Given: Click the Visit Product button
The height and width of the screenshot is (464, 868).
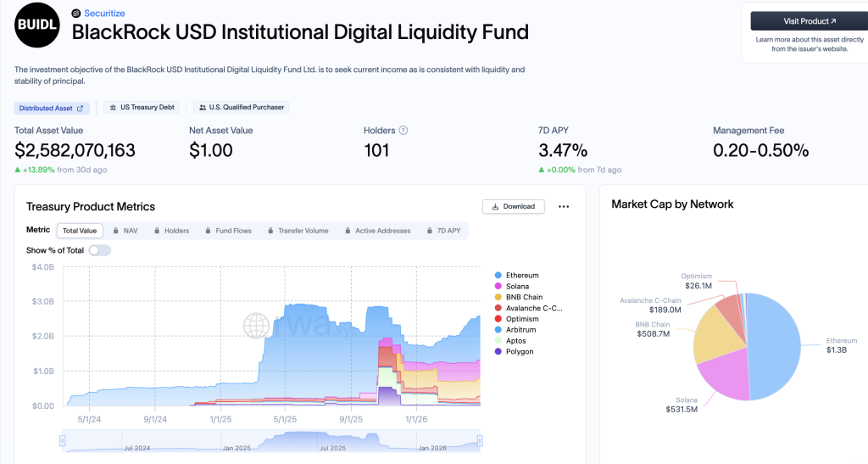Looking at the screenshot, I should point(810,21).
